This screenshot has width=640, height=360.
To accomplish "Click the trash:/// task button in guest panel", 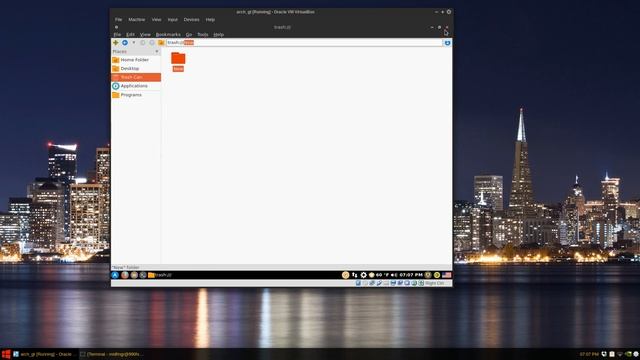I will 160,275.
